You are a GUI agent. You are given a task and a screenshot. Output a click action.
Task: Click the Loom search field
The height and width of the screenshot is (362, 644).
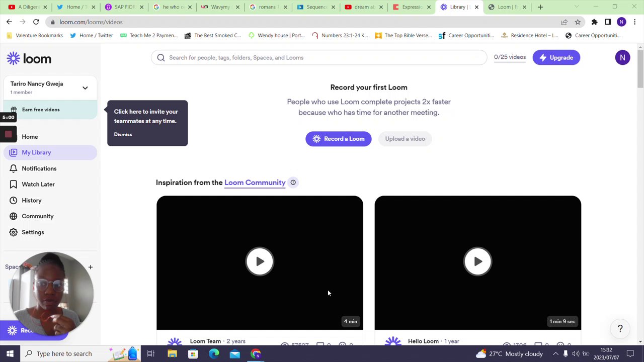(319, 57)
